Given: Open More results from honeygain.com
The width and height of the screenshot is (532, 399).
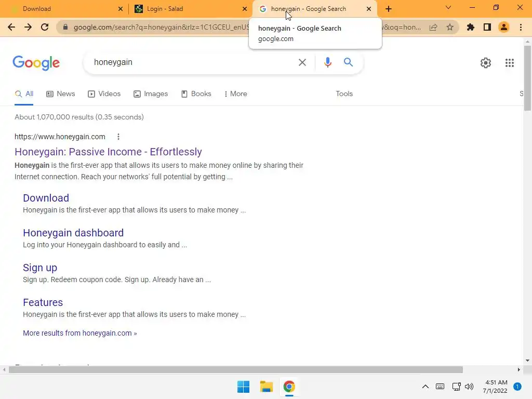Looking at the screenshot, I should (x=79, y=333).
